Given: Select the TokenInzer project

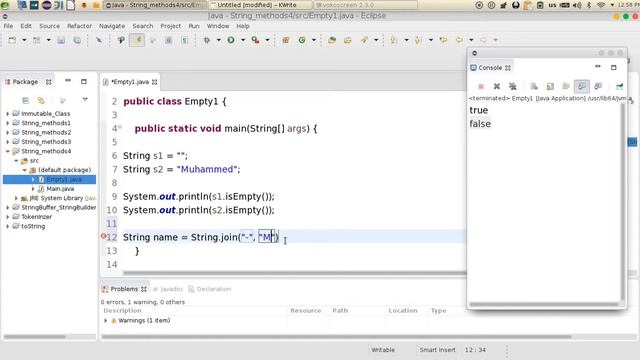Looking at the screenshot, I should click(36, 217).
